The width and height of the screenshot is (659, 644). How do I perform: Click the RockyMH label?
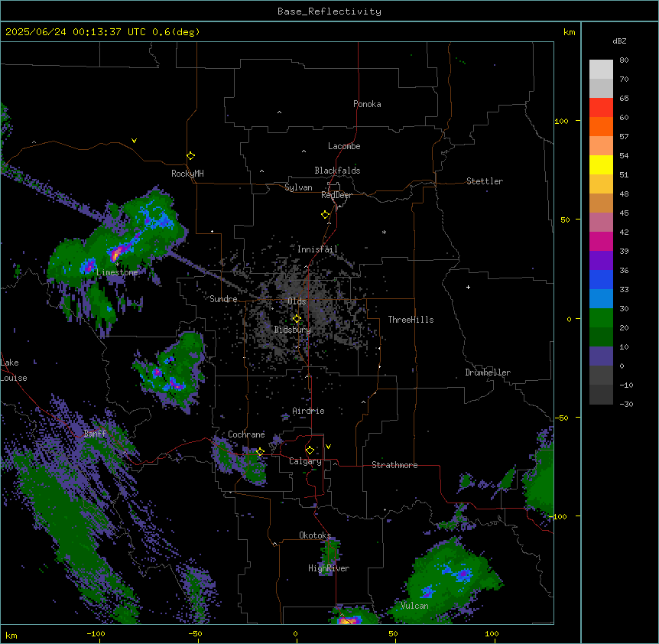coord(187,173)
